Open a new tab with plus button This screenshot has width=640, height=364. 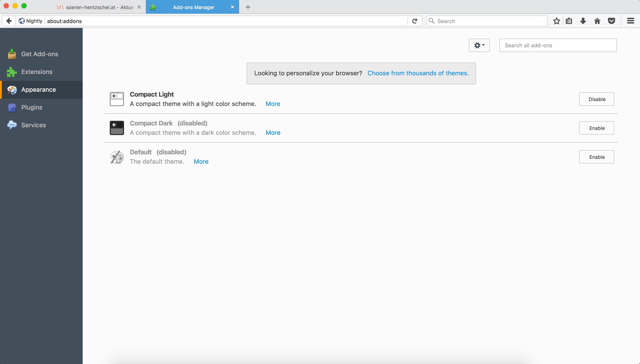point(248,7)
